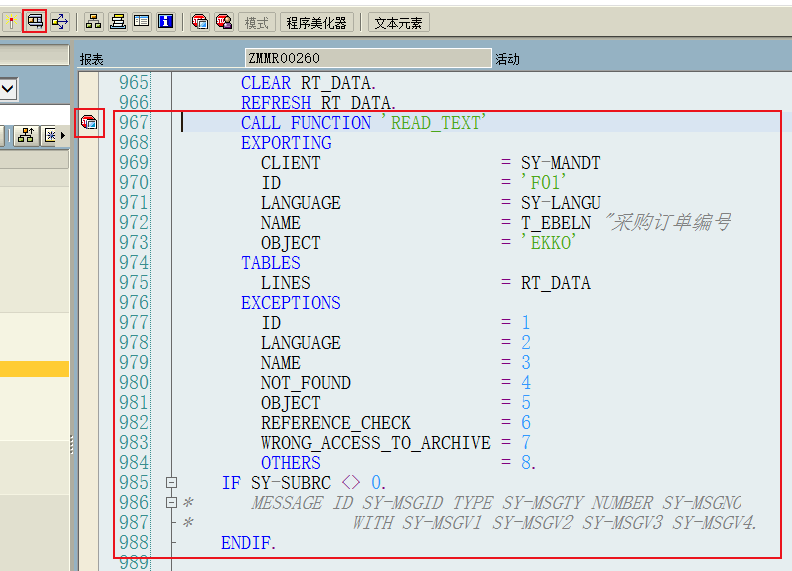This screenshot has width=792, height=571.
Task: Click OTHERS keyword on line 984
Action: point(290,463)
